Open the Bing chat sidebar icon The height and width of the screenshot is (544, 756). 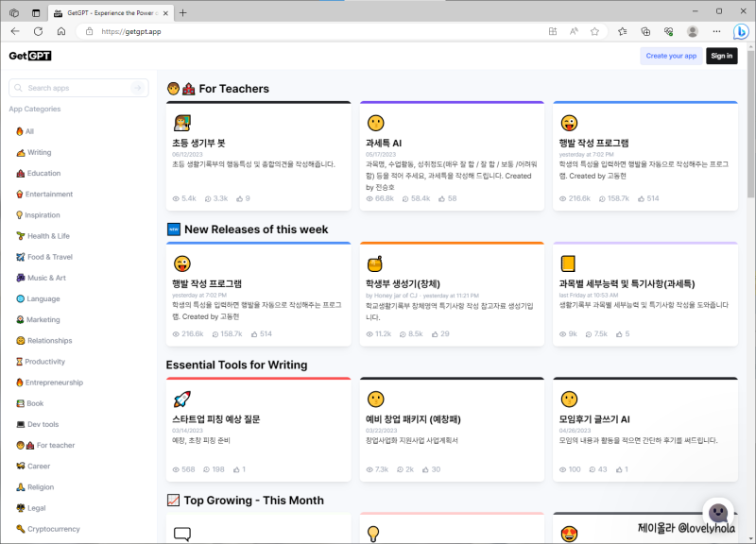pos(741,32)
